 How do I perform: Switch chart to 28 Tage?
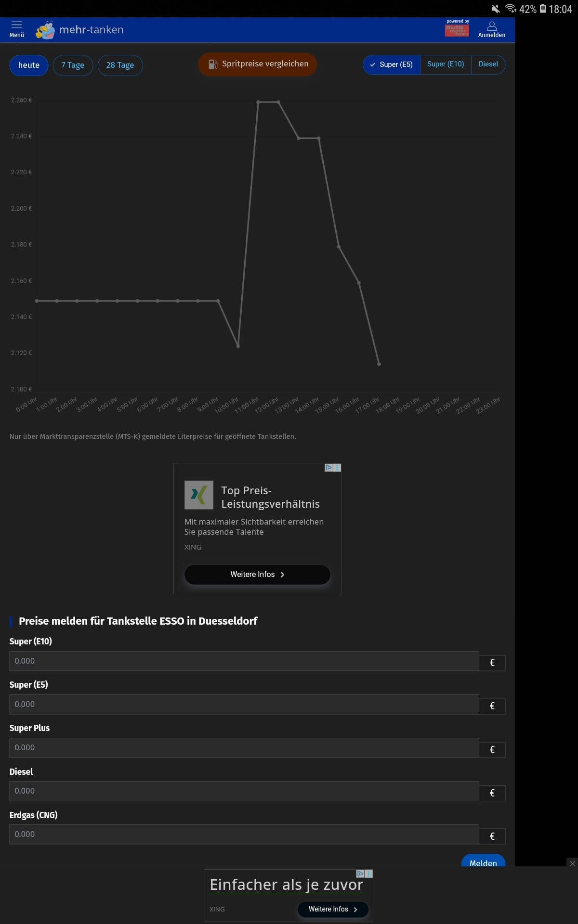tap(120, 65)
